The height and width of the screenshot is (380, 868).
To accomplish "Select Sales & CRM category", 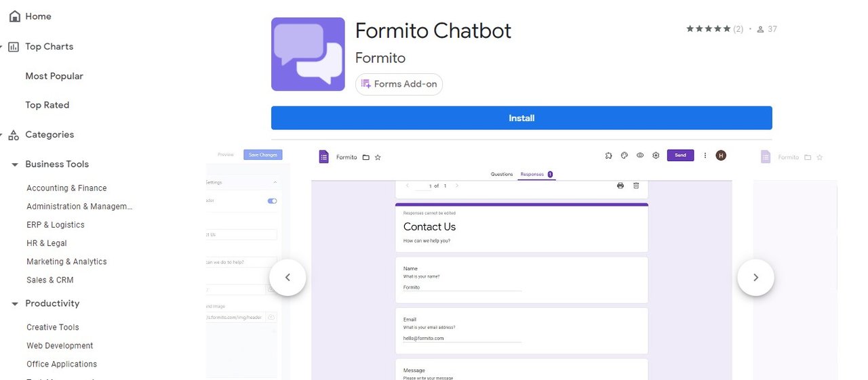I will 50,280.
